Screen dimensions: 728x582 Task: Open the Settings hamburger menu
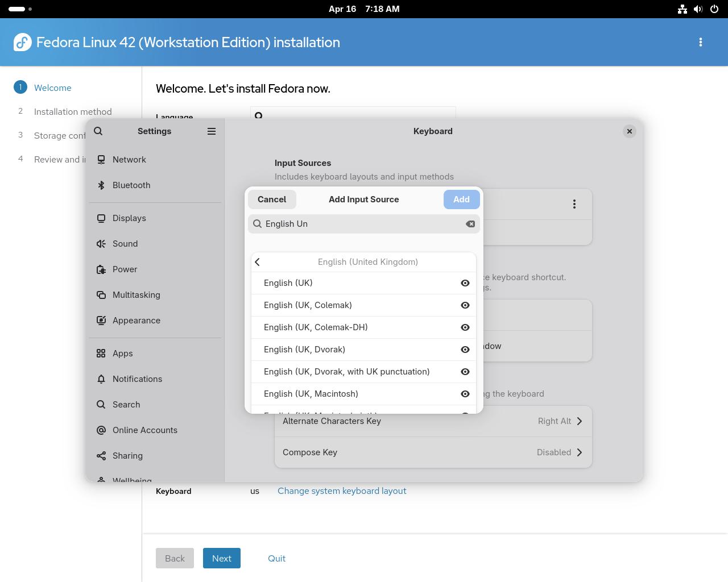pyautogui.click(x=212, y=131)
